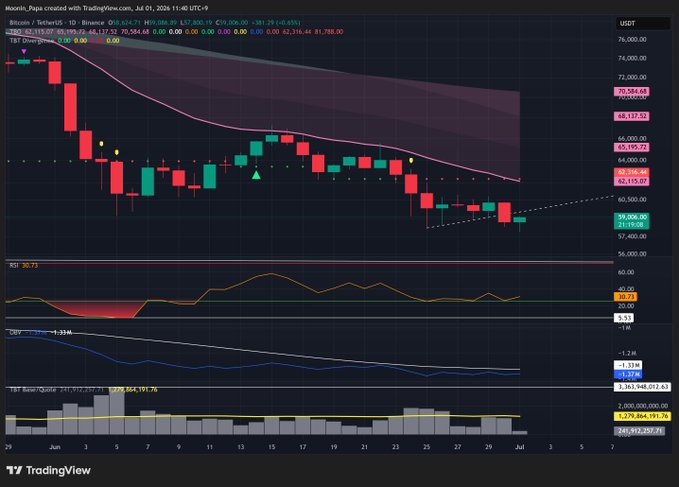This screenshot has height=487, width=679.
Task: Select the Bitcoin / TetherUS symbol legend
Action: pyautogui.click(x=57, y=23)
